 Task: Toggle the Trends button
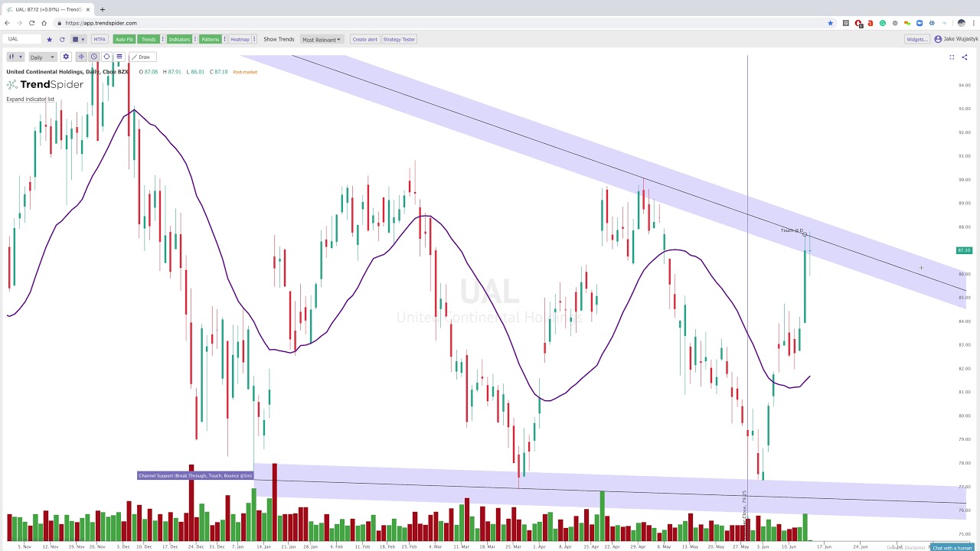click(149, 39)
